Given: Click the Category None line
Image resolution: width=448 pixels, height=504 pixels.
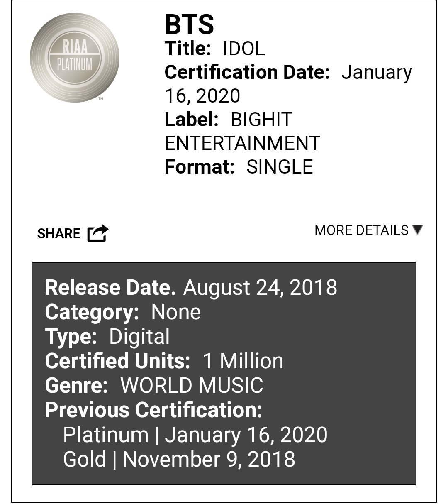Looking at the screenshot, I should 123,312.
